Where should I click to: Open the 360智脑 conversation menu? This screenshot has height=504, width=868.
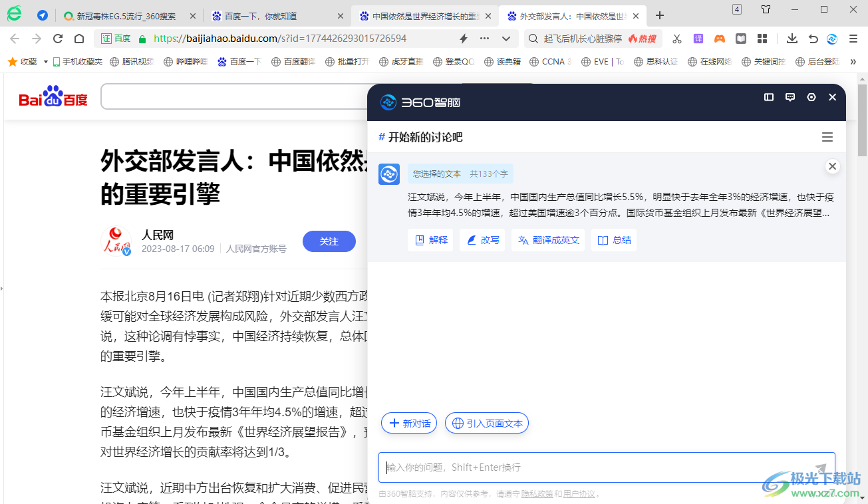[827, 137]
